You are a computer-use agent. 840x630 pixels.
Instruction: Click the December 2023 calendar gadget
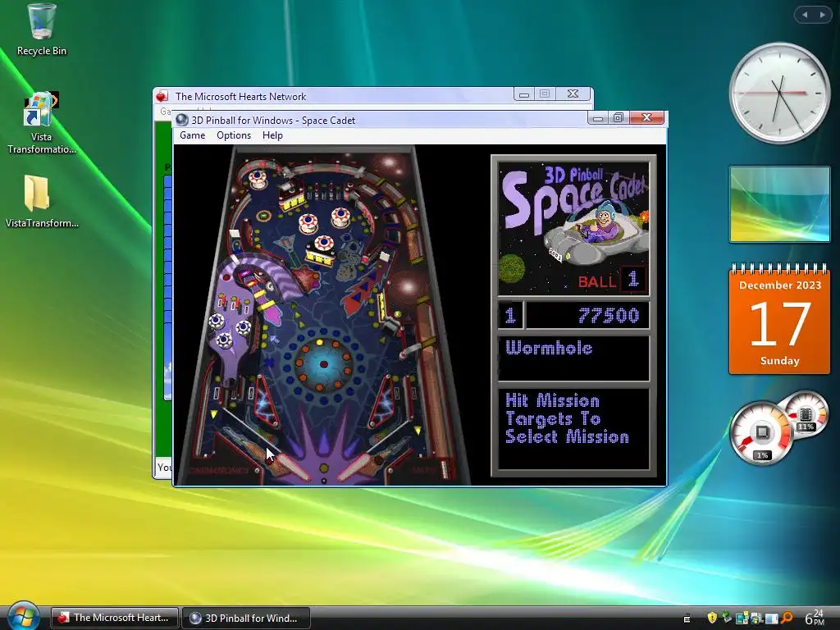(779, 319)
